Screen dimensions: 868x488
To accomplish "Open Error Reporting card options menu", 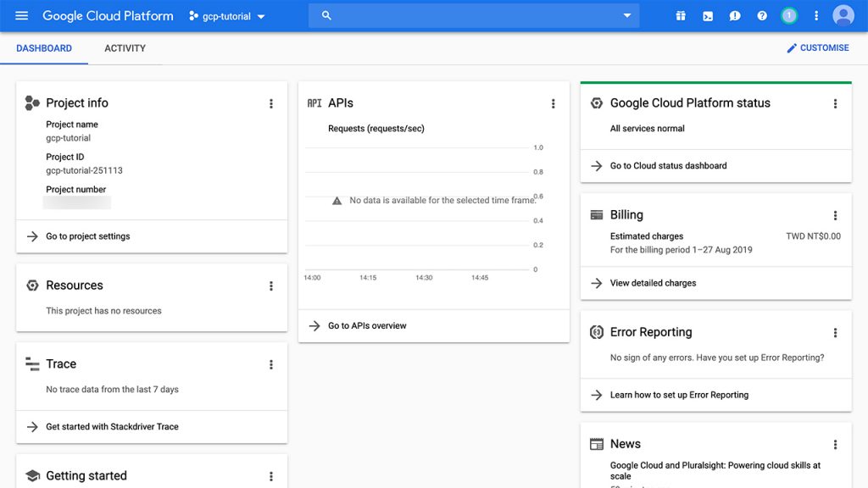I will coord(835,332).
